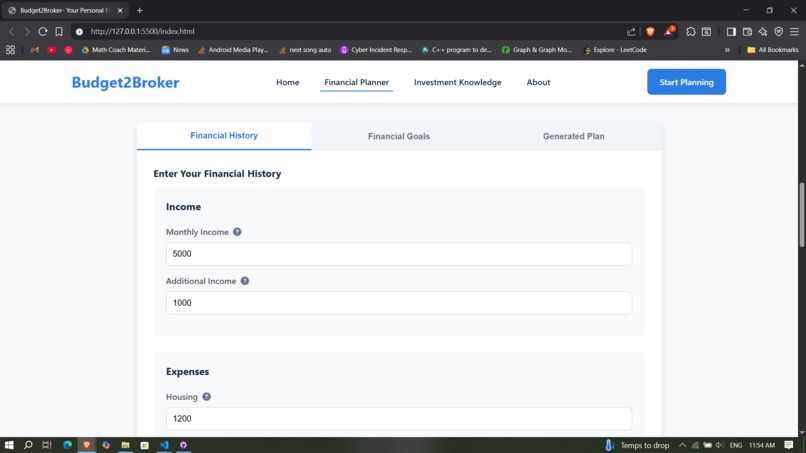
Task: Click the Monthly Income help icon
Action: tap(237, 232)
